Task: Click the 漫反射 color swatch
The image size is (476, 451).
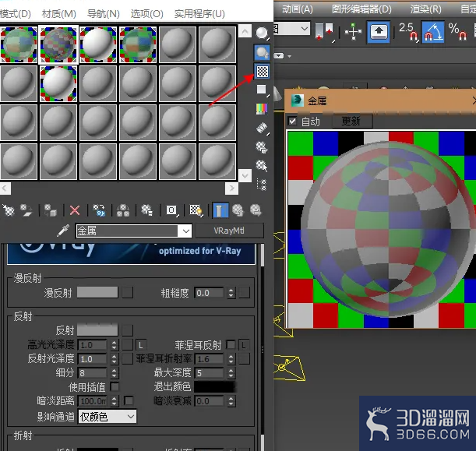Action: (x=97, y=293)
